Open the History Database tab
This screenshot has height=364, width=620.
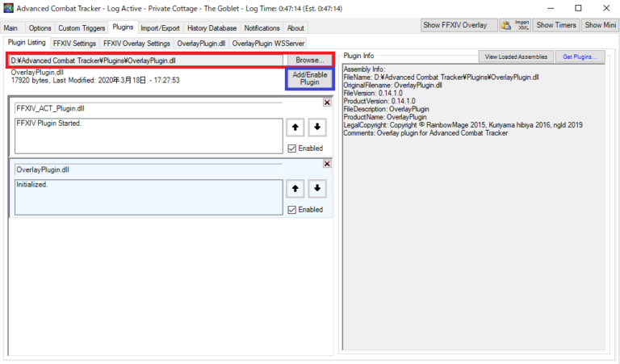(x=212, y=27)
